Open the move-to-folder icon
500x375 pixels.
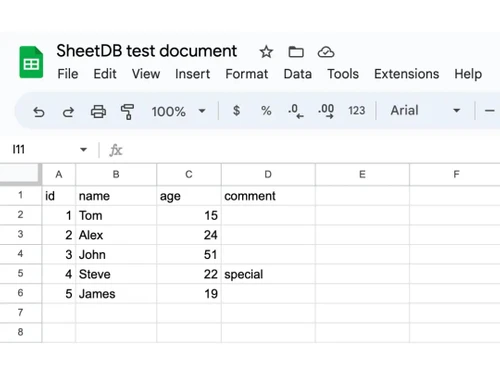coord(296,52)
